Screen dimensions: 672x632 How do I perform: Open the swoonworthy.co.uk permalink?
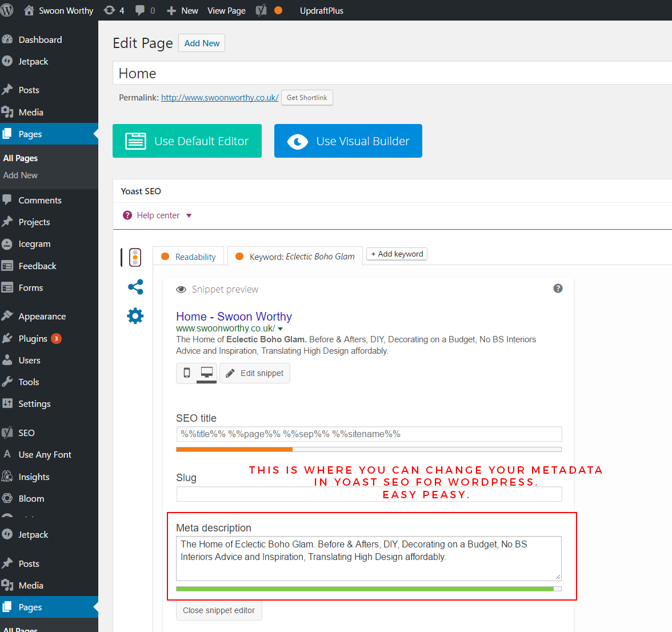219,98
